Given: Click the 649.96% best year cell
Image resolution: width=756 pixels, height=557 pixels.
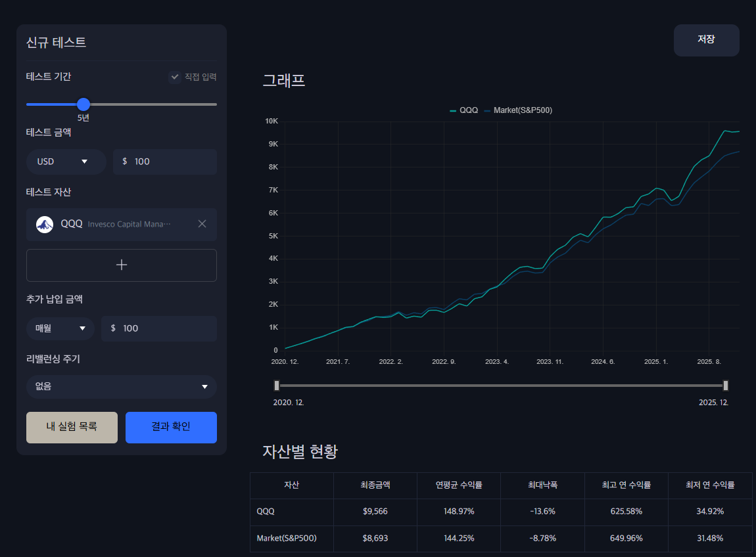Looking at the screenshot, I should (x=626, y=538).
